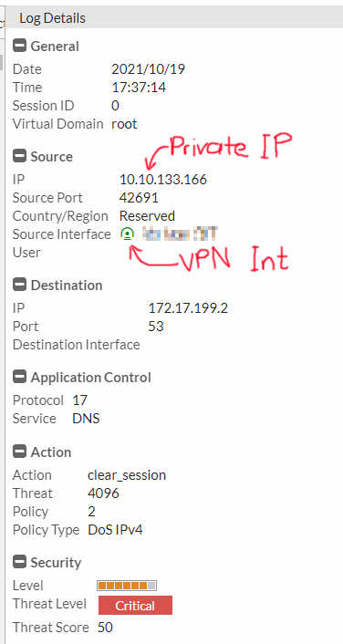Click the DoS IPv4 policy type value

click(x=116, y=530)
